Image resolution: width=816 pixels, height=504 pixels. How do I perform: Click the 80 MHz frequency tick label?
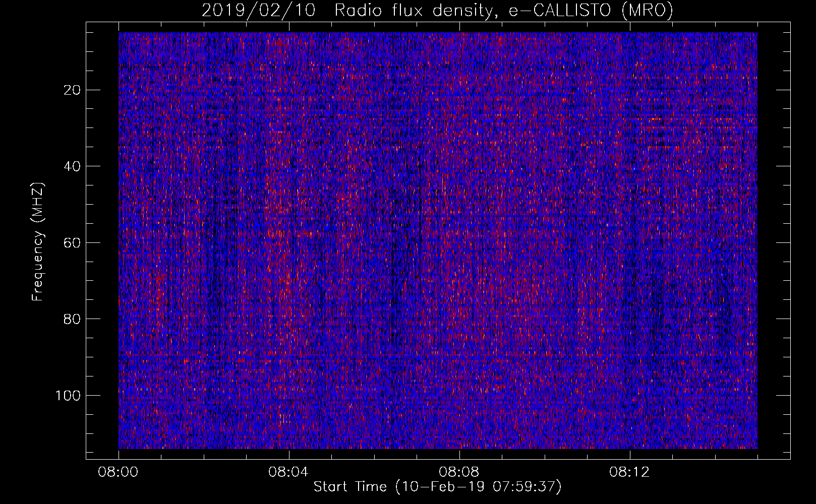tap(73, 319)
